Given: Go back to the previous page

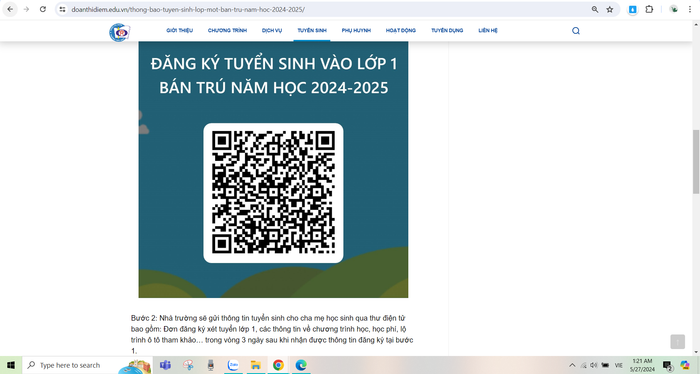Looking at the screenshot, I should (x=10, y=9).
